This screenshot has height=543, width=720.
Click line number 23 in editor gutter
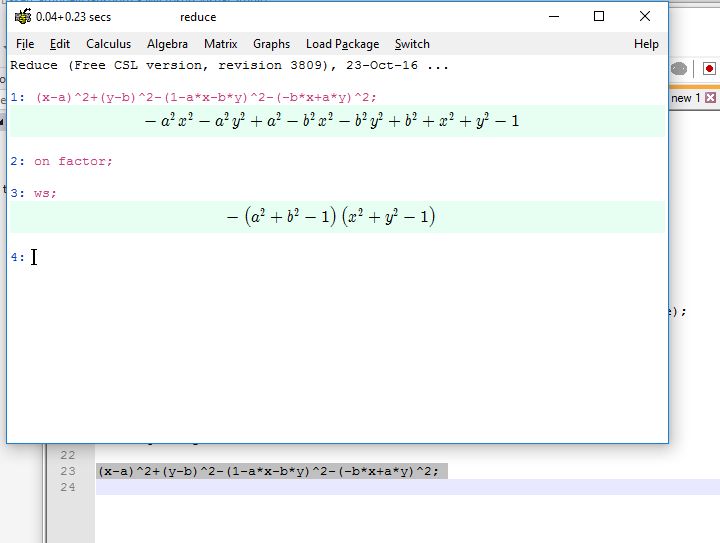point(68,471)
